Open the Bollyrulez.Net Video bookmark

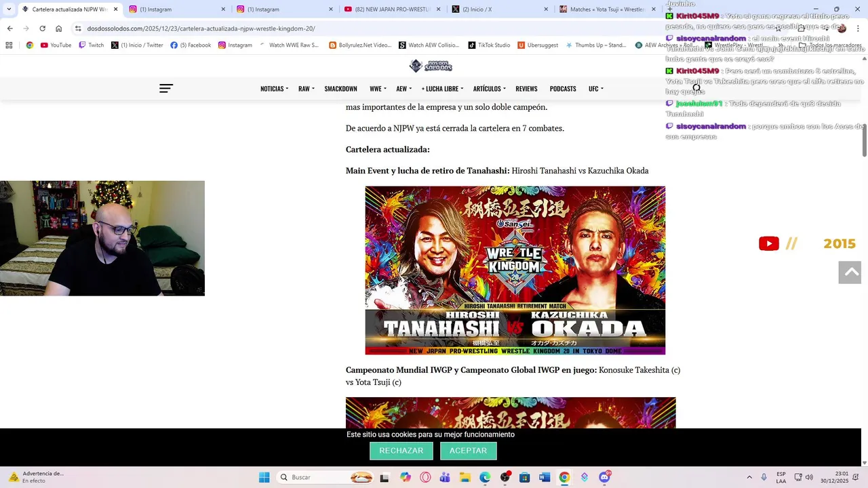coord(360,45)
